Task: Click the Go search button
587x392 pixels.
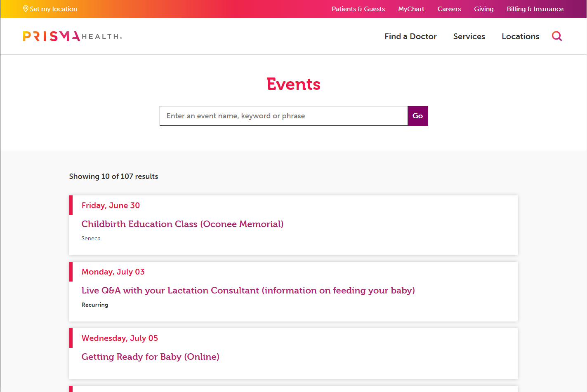Action: (x=417, y=116)
